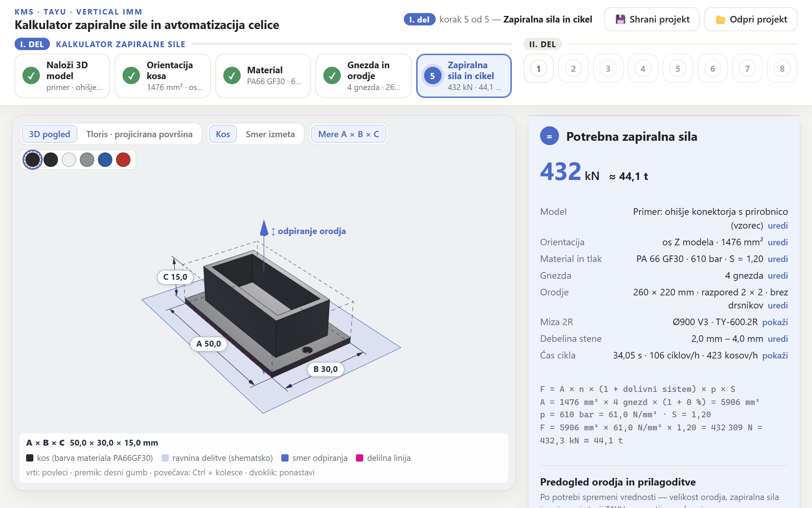Pick the second black color swatch
The image size is (812, 508).
[51, 160]
